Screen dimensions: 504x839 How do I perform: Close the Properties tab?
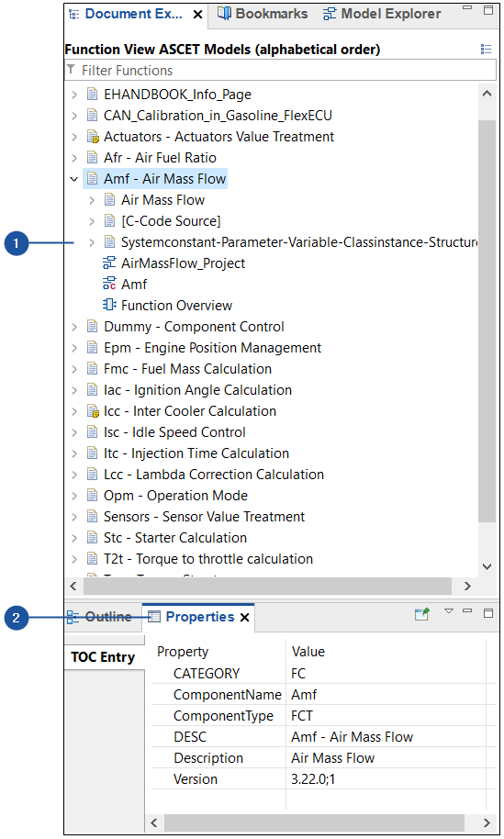point(244,618)
